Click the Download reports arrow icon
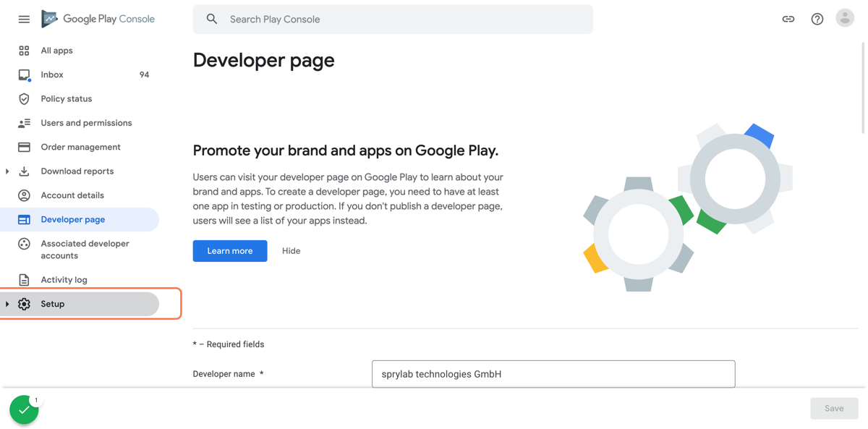Screen dimensions: 868x429 [x=24, y=171]
